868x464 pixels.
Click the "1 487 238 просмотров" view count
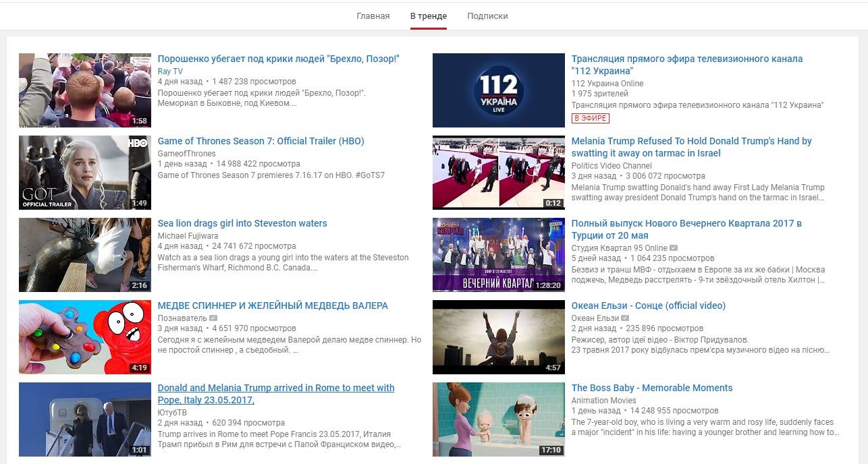coord(254,82)
